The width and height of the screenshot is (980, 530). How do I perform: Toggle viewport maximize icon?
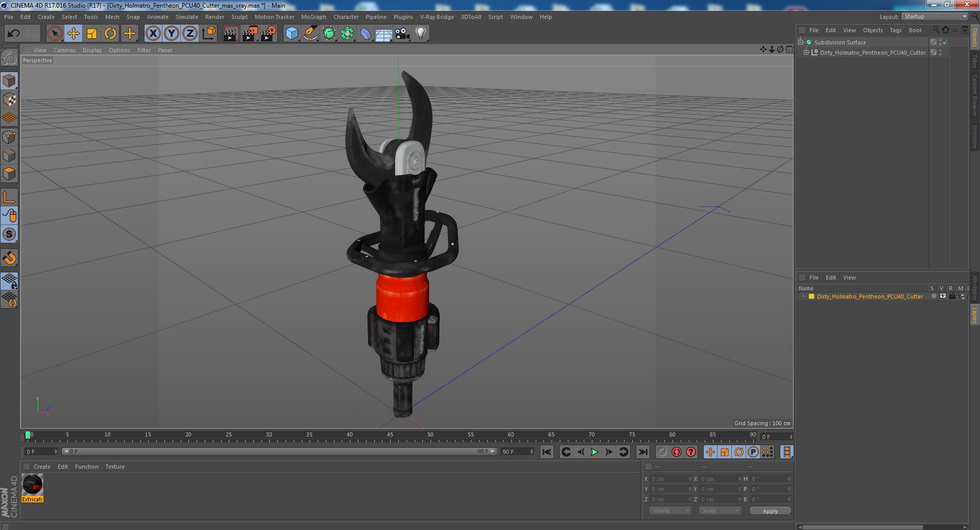[789, 50]
